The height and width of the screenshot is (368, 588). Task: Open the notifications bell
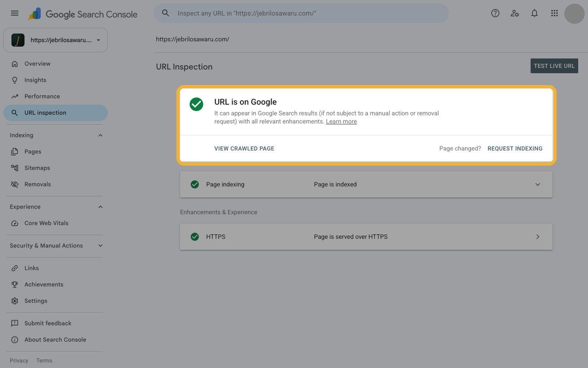click(x=534, y=13)
